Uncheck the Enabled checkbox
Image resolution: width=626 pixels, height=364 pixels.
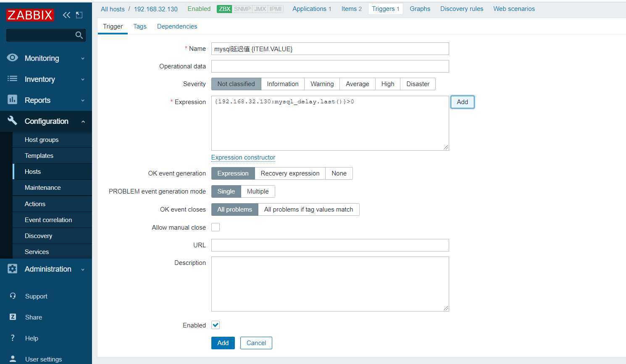(x=216, y=325)
